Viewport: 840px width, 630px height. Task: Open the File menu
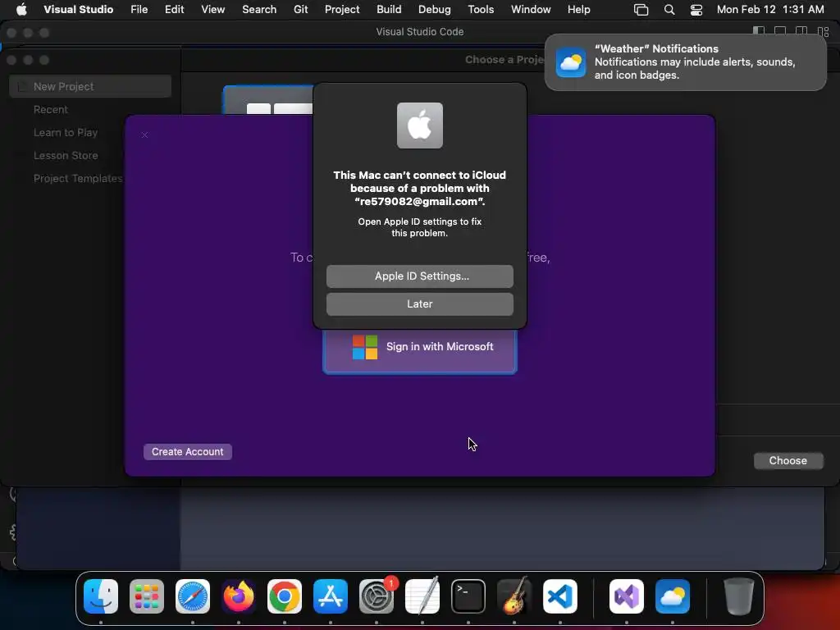pos(139,9)
